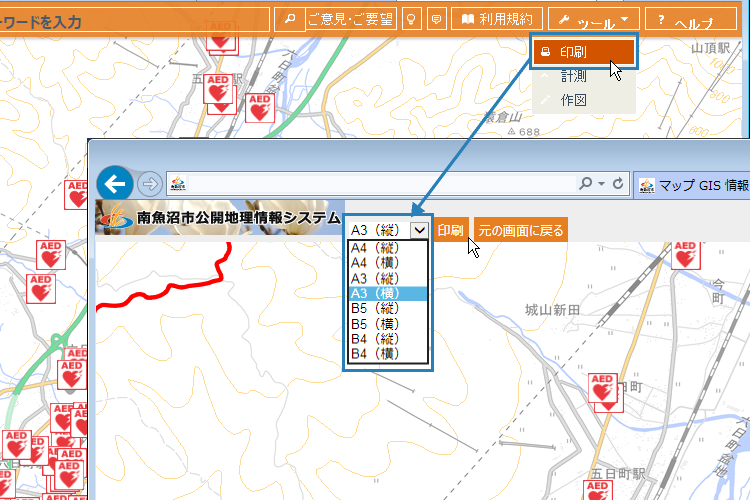
Task: Open ご意見・ご要望 feedback button
Action: click(351, 19)
